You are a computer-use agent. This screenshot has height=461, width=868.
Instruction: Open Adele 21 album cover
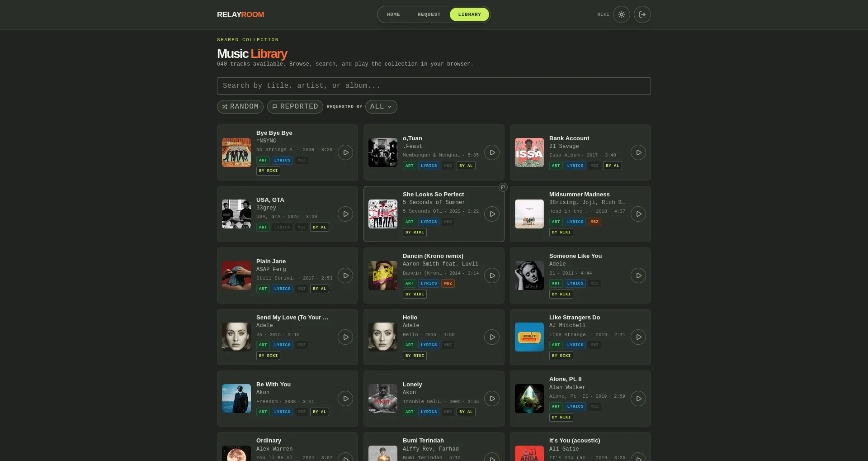point(529,276)
